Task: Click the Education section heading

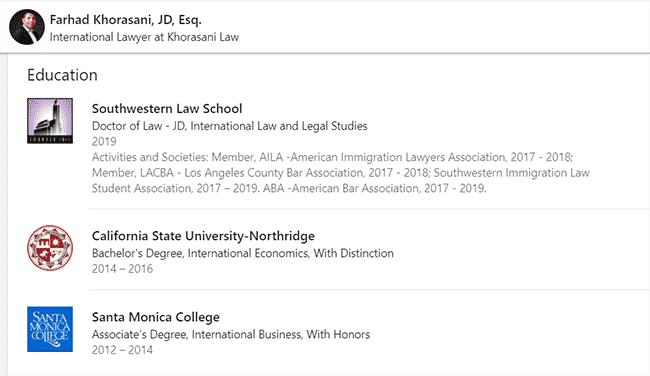Action: 62,75
